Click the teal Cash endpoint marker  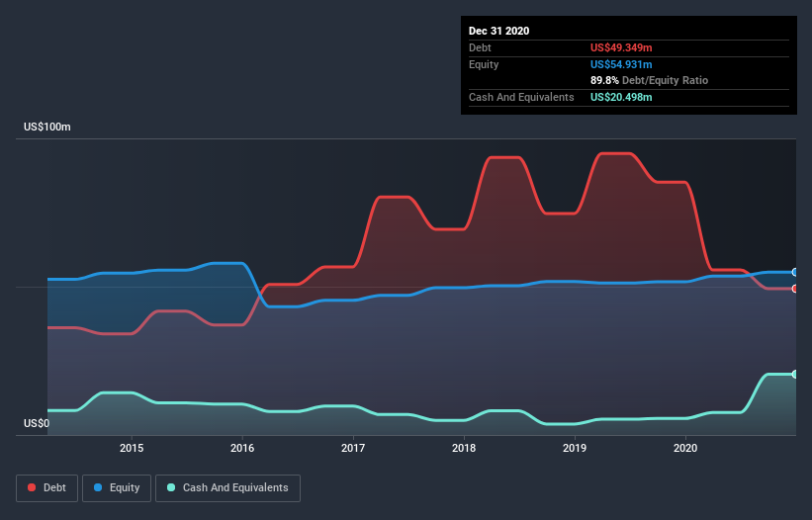tap(795, 374)
